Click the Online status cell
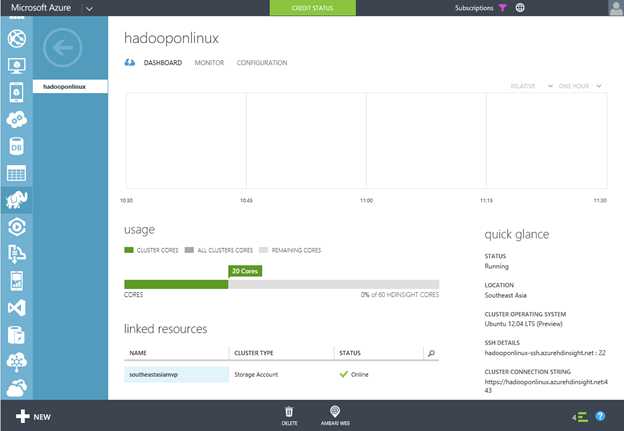 (354, 374)
